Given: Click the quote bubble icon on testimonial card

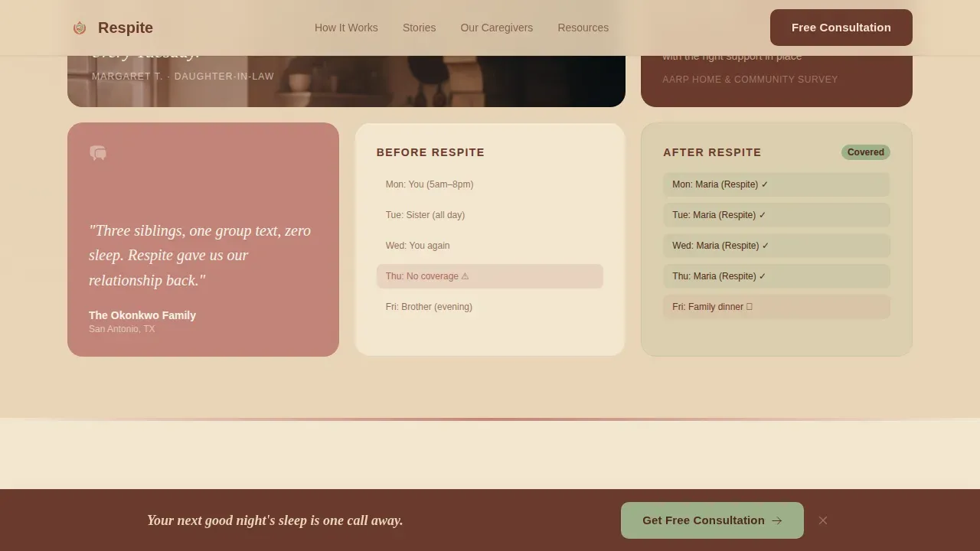Looking at the screenshot, I should tap(98, 153).
